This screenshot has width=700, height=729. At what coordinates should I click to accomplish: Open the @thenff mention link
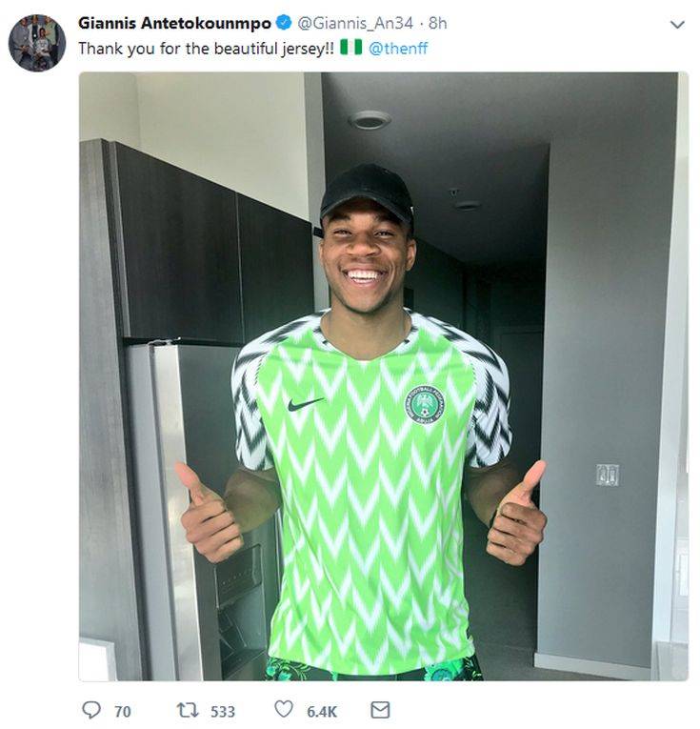pyautogui.click(x=398, y=48)
